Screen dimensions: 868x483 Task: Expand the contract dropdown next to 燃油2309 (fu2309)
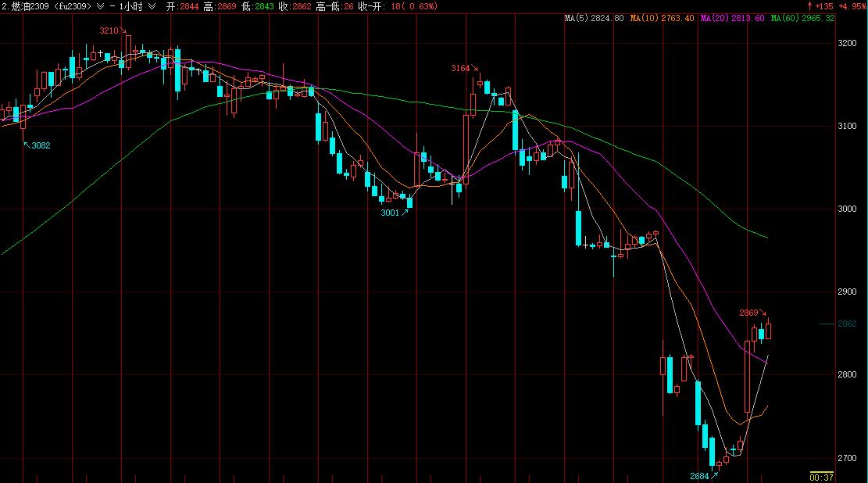pyautogui.click(x=99, y=6)
